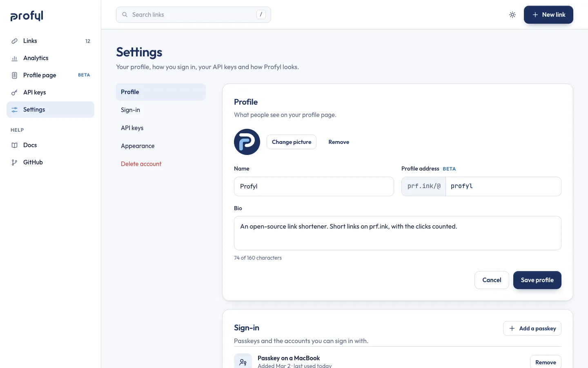Click the Settings sliders icon
Image resolution: width=588 pixels, height=368 pixels.
tap(14, 110)
